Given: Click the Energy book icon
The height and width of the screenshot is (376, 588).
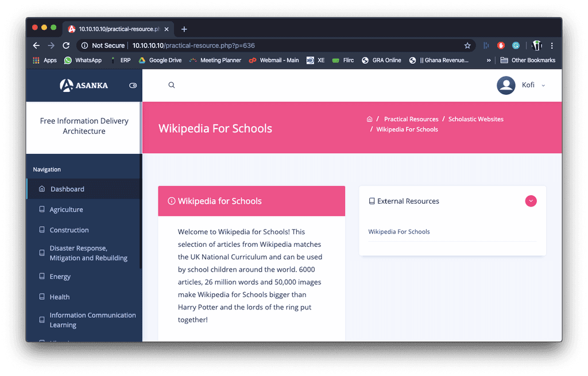Looking at the screenshot, I should click(42, 276).
